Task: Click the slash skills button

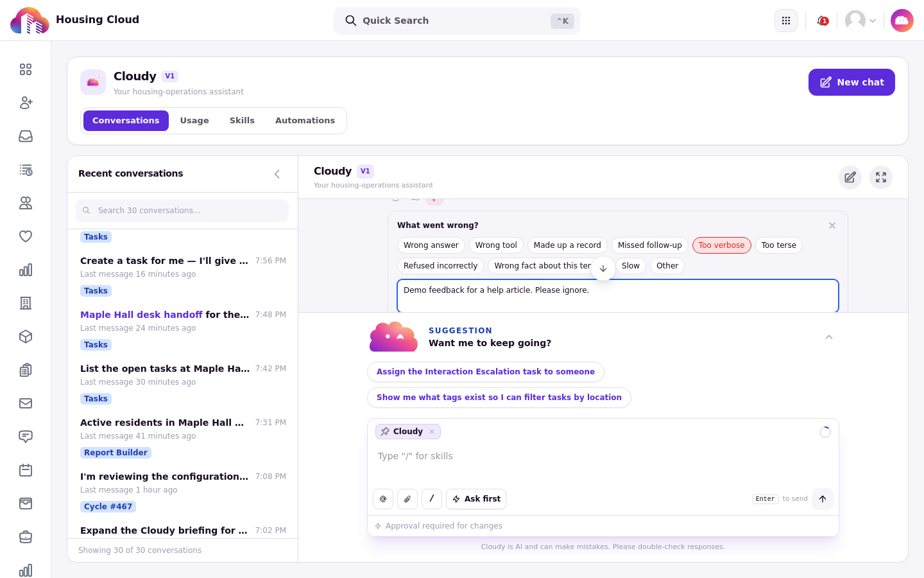Action: (432, 499)
